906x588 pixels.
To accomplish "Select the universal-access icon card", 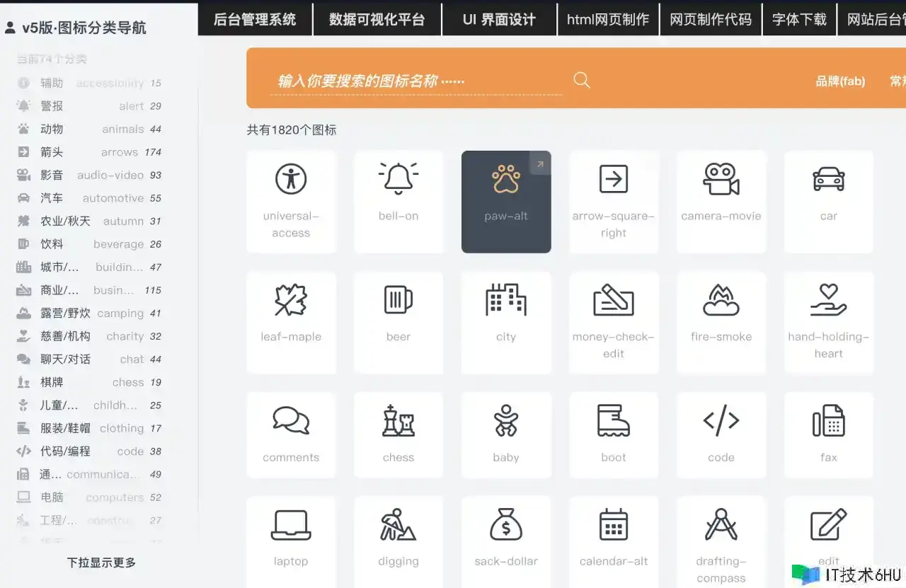I will point(291,202).
